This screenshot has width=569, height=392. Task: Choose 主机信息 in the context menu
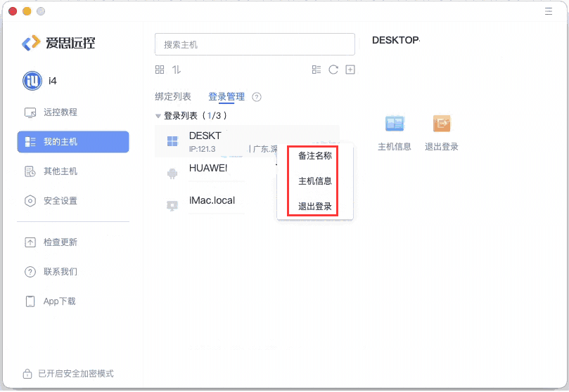(x=315, y=181)
